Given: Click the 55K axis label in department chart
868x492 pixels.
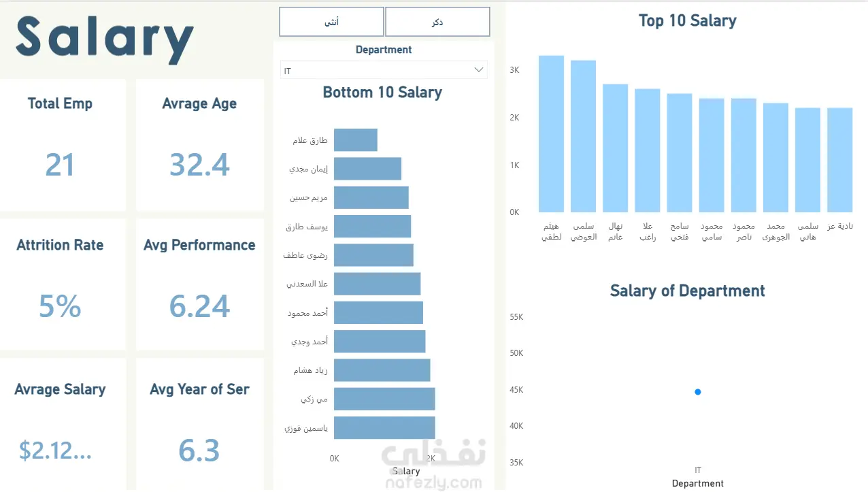Looking at the screenshot, I should click(516, 317).
